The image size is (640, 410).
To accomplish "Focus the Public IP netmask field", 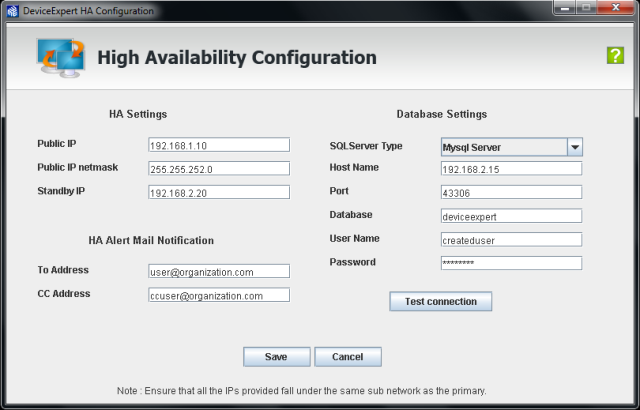I will coord(219,168).
